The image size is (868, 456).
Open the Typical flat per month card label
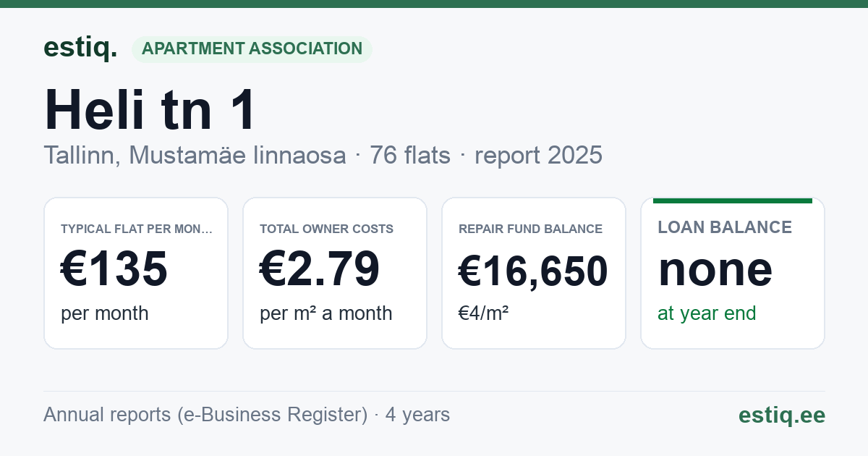pos(137,229)
